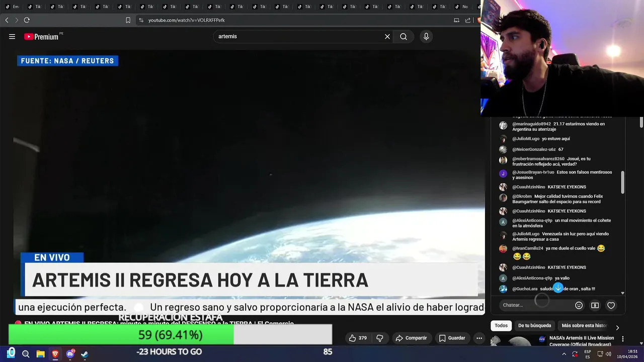Go forward in browser history
The width and height of the screenshot is (644, 362).
16,20
